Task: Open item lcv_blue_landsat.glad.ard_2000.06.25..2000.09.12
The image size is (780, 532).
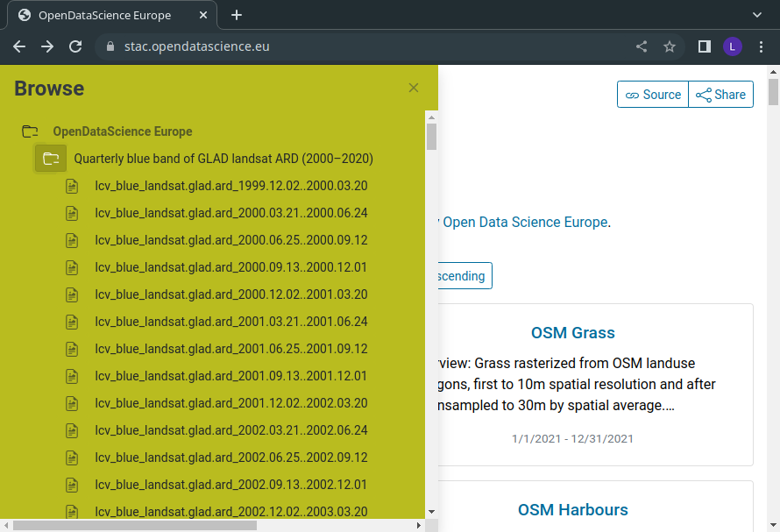Action: pos(231,240)
